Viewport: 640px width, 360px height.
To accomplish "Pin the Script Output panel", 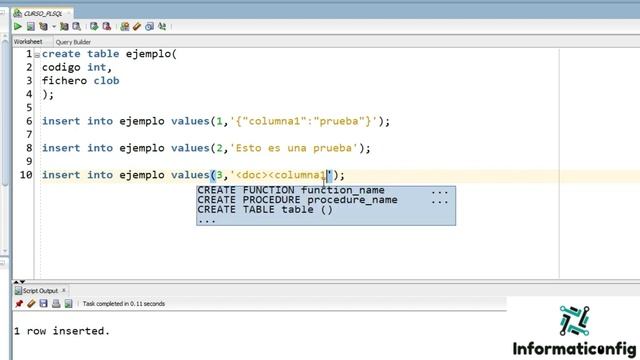I will tap(19, 304).
